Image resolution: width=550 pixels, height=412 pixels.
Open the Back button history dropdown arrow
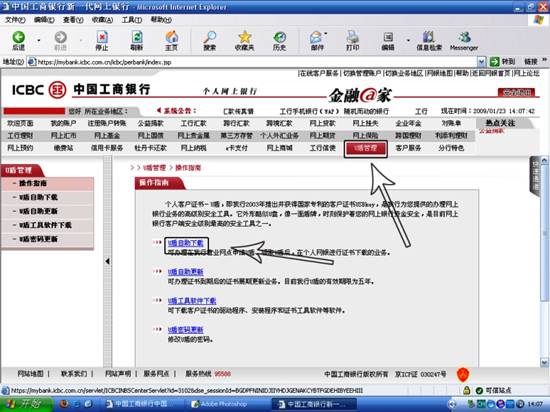pyautogui.click(x=39, y=41)
